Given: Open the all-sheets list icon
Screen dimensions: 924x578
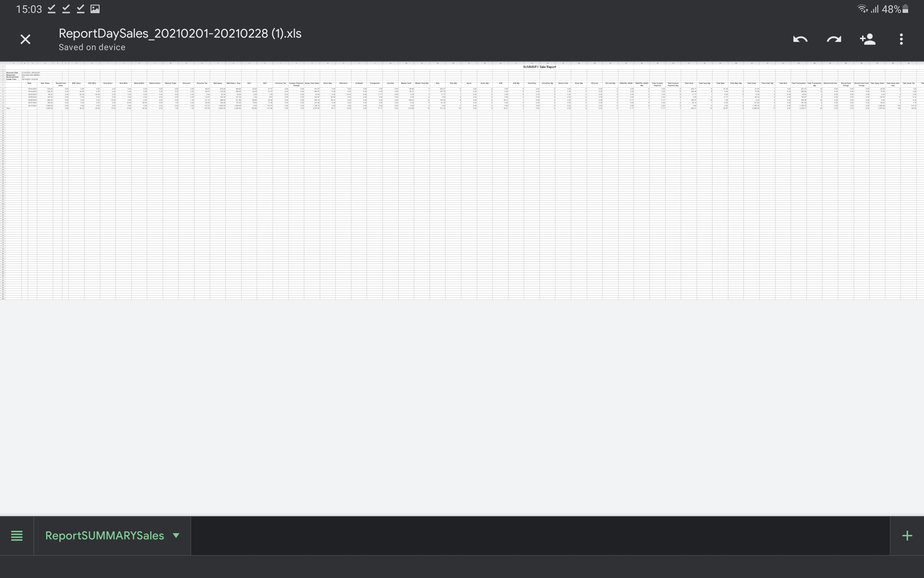Looking at the screenshot, I should [16, 535].
